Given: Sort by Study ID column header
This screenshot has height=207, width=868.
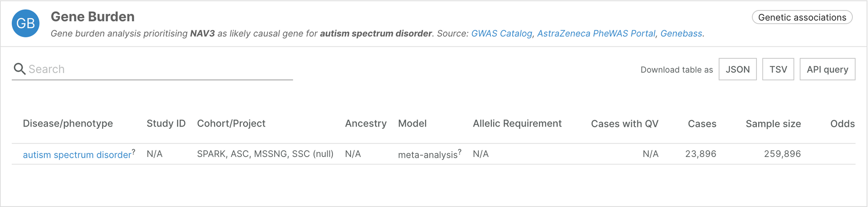Looking at the screenshot, I should pos(166,124).
